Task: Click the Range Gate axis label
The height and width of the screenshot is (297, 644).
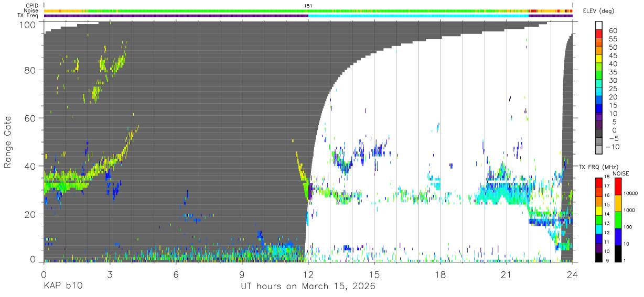Action: [x=8, y=143]
